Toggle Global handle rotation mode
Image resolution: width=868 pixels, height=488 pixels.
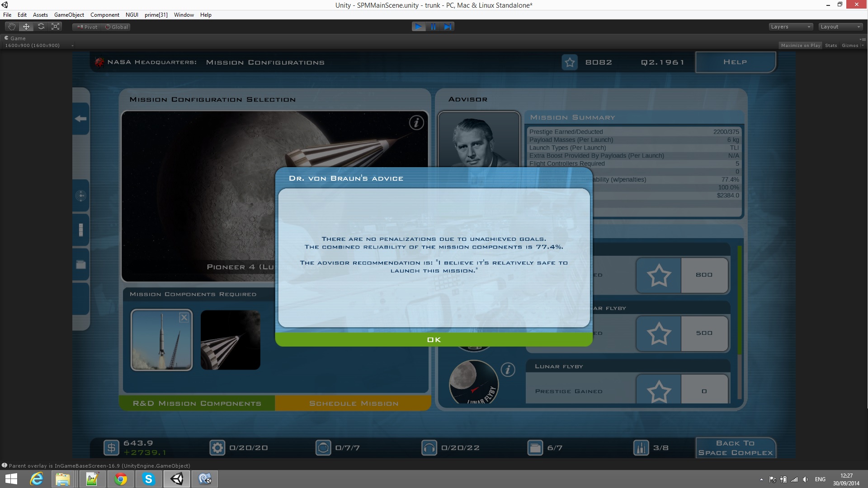pyautogui.click(x=117, y=27)
